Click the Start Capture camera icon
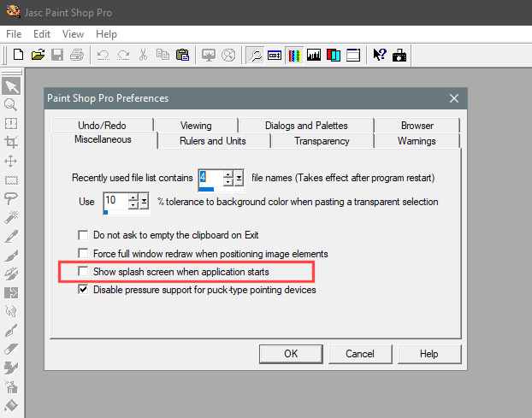Screen dimensions: 532x418 (399, 55)
